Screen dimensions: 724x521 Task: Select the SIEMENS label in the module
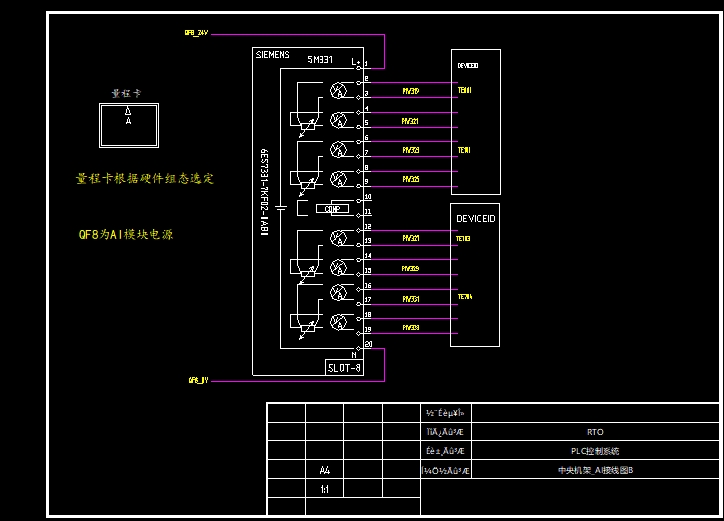(x=272, y=55)
